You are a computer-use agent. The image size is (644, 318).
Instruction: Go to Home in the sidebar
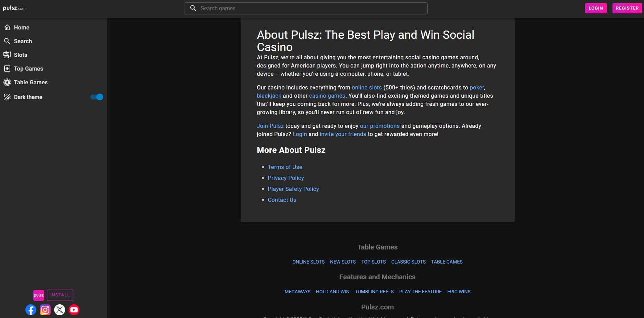click(x=22, y=27)
